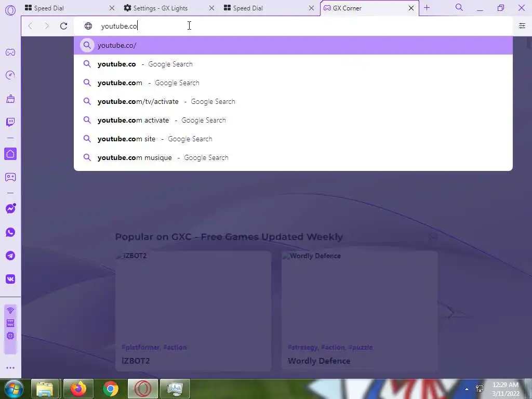532x399 pixels.
Task: Choose youtube.com Google Search suggestion
Action: pyautogui.click(x=293, y=83)
